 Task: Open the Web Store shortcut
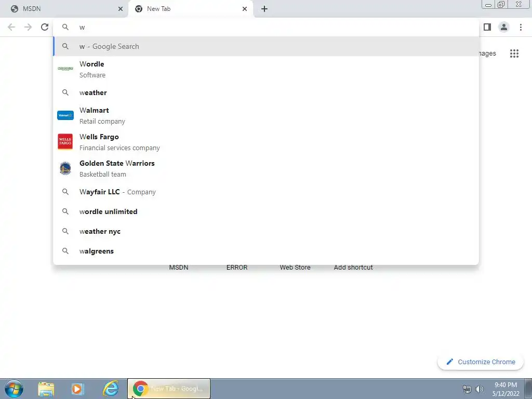point(295,268)
